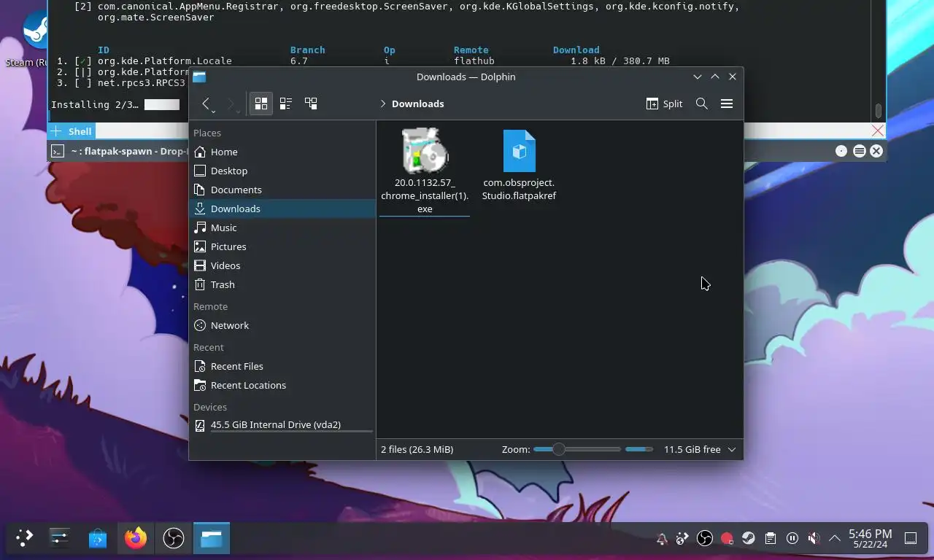This screenshot has height=560, width=934.
Task: Select the Shell tab in terminal
Action: click(80, 131)
